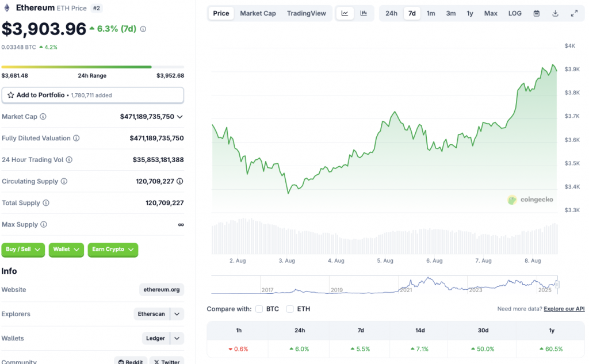Click 24 Hour Trading Vol info icon
This screenshot has width=589, height=364.
[x=69, y=160]
